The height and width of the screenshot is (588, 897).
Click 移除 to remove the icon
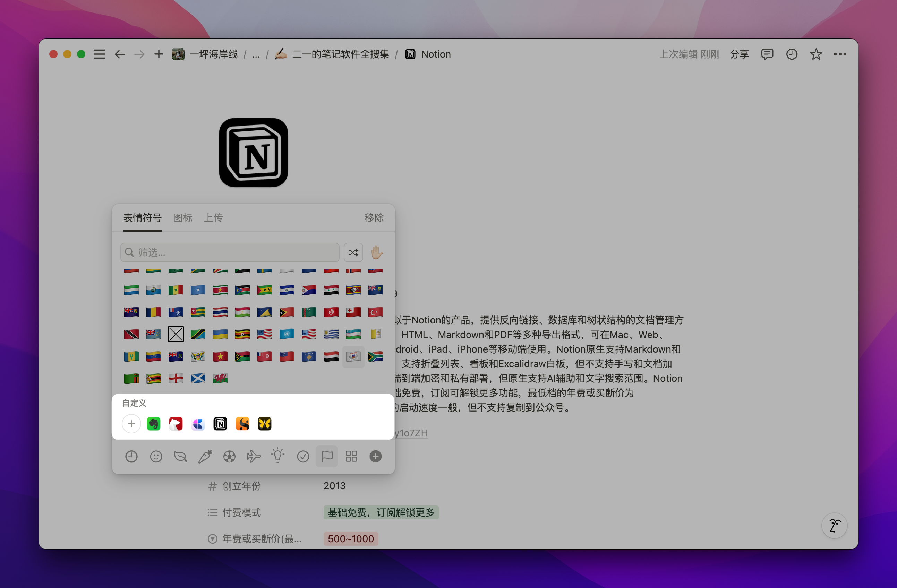click(x=374, y=218)
